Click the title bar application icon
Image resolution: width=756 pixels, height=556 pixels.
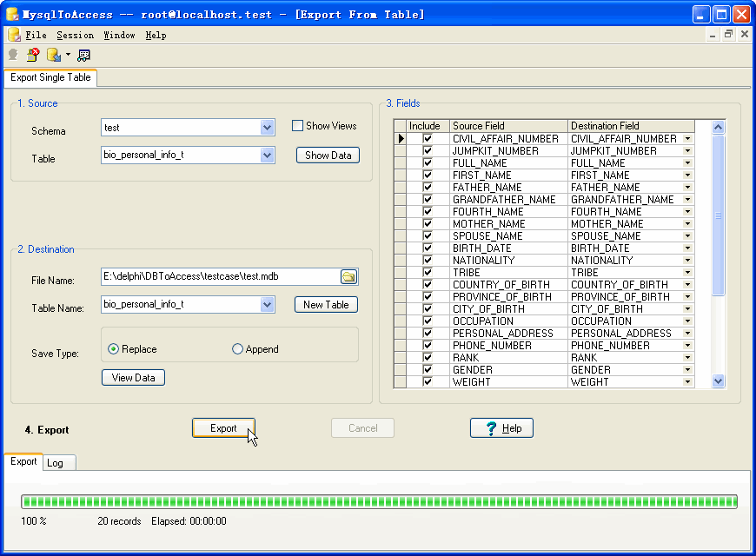12,15
